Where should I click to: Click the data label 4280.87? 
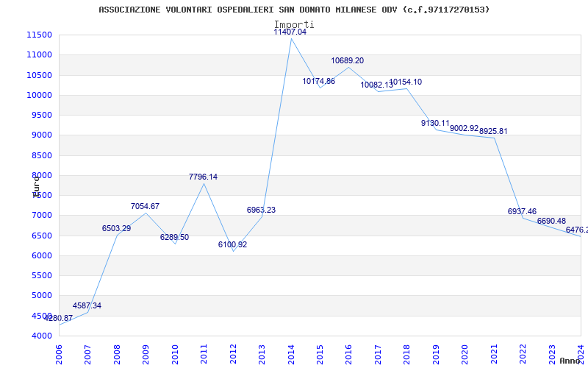coord(58,319)
